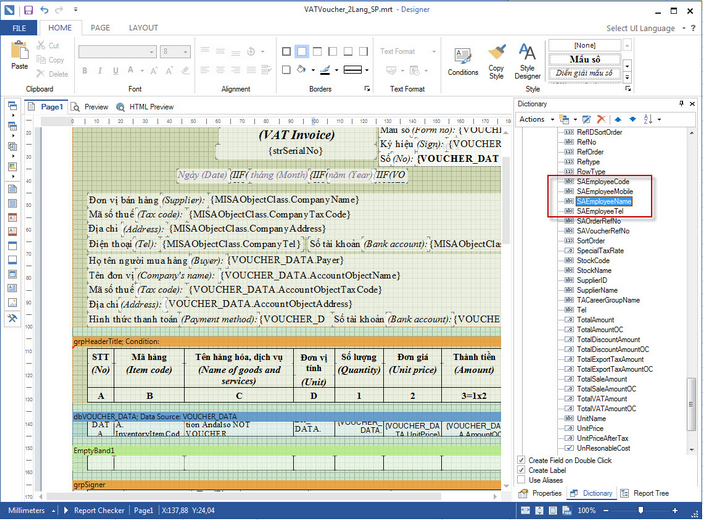Toggle the Create Label checkbox
The height and width of the screenshot is (520, 703).
click(x=521, y=470)
